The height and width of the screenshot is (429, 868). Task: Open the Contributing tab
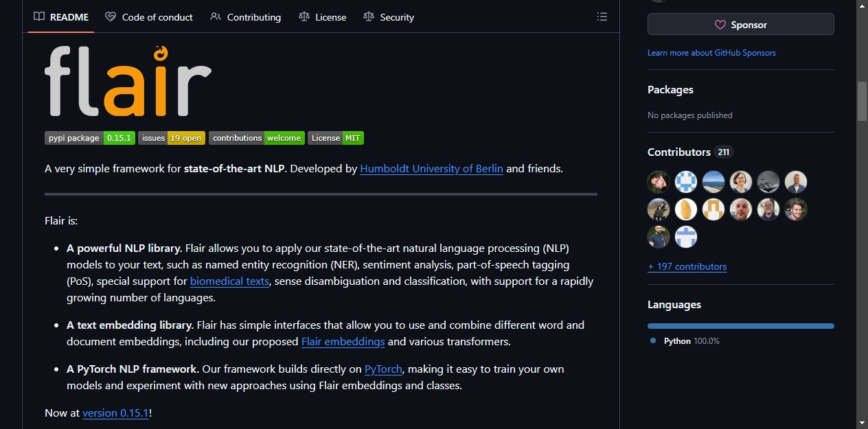click(245, 16)
